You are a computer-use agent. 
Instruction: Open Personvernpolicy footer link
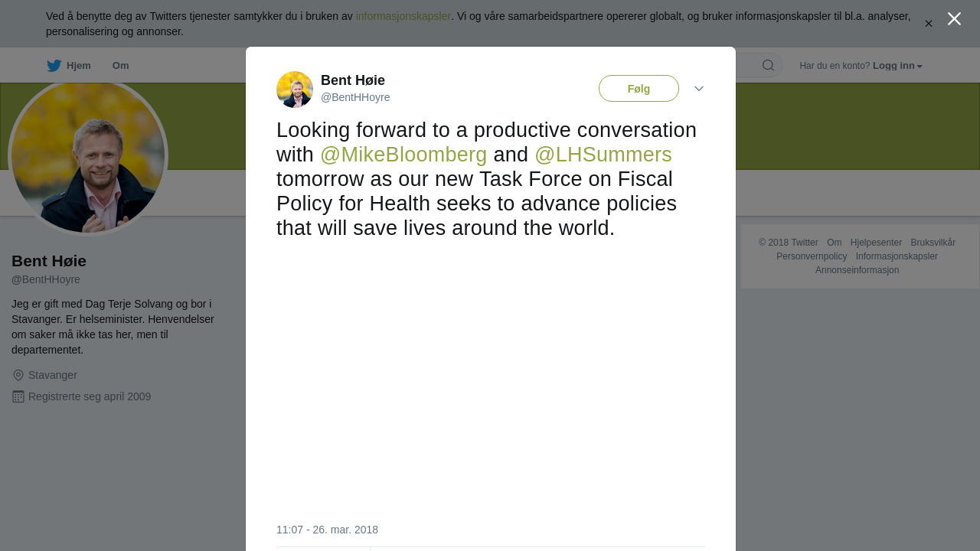(x=812, y=256)
